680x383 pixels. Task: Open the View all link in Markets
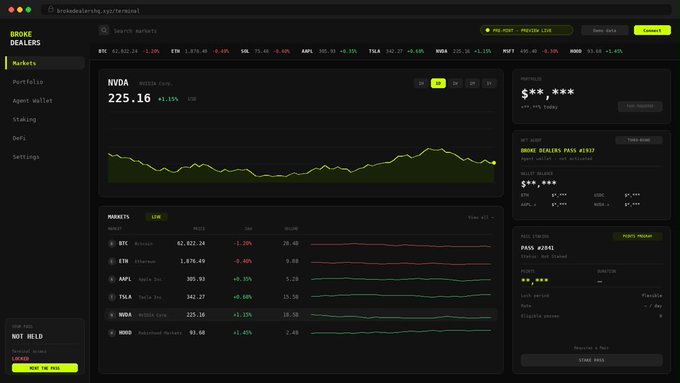pos(481,217)
